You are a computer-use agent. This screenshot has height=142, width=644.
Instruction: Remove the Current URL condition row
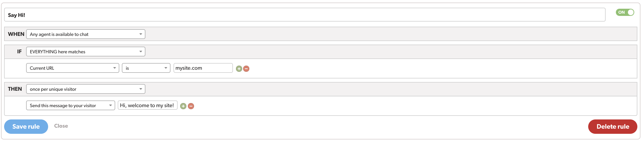246,69
